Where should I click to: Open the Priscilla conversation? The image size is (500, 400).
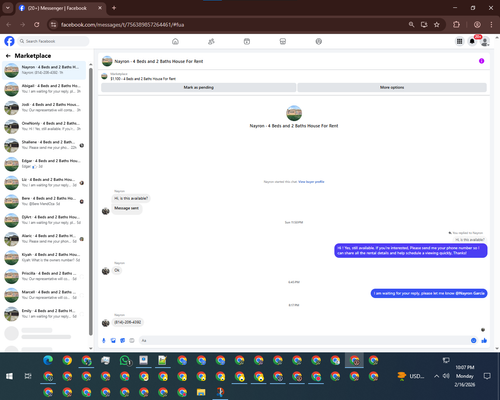tap(44, 276)
